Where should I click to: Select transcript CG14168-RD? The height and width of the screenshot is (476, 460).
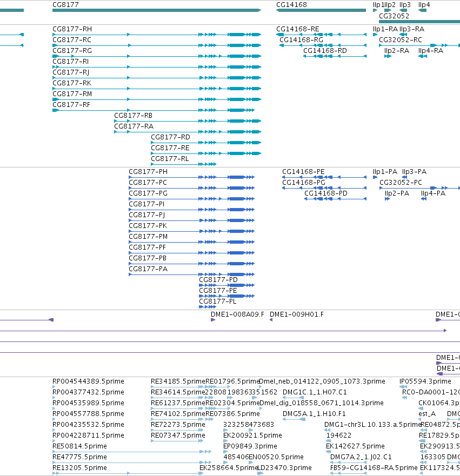(325, 51)
